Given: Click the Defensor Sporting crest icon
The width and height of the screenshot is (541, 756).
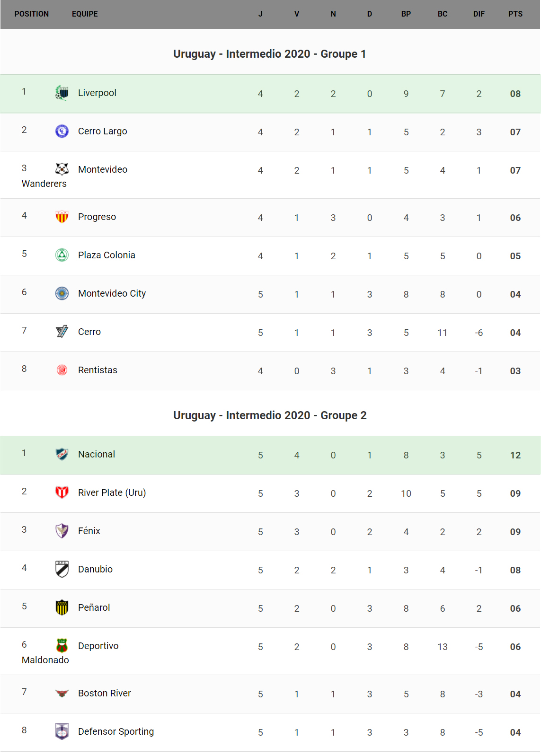Looking at the screenshot, I should click(x=62, y=731).
